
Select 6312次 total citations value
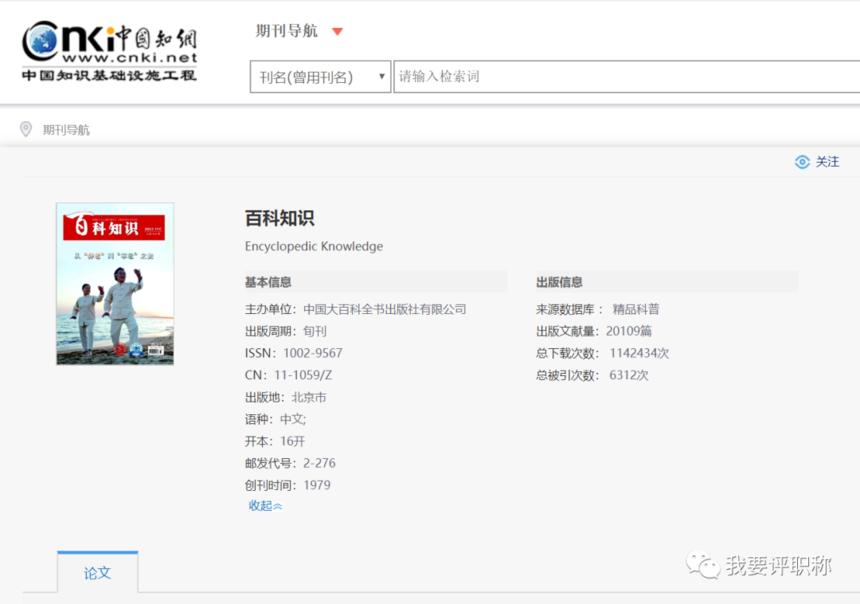click(x=629, y=375)
